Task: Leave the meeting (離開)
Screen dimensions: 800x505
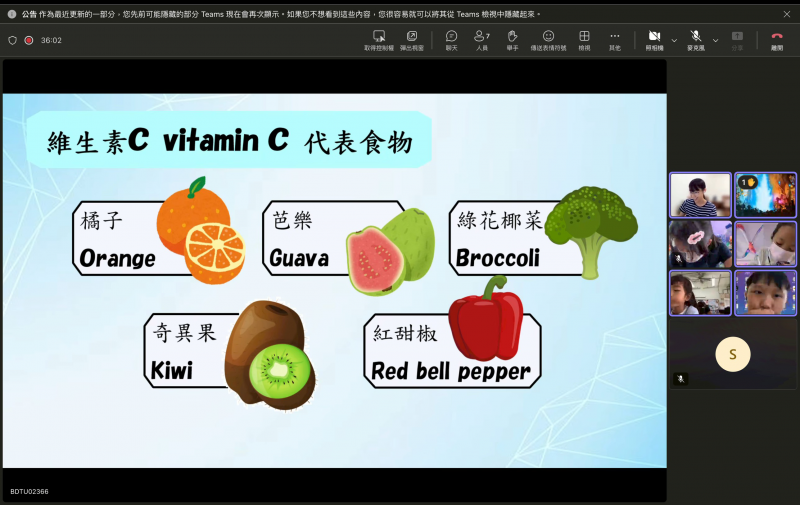Action: [777, 40]
